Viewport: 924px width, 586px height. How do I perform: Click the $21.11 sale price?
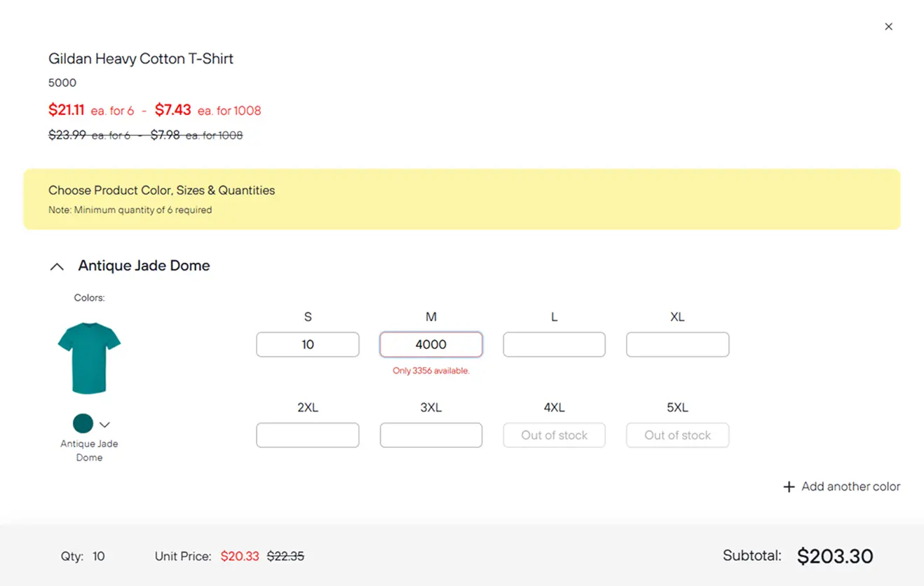[x=67, y=110]
